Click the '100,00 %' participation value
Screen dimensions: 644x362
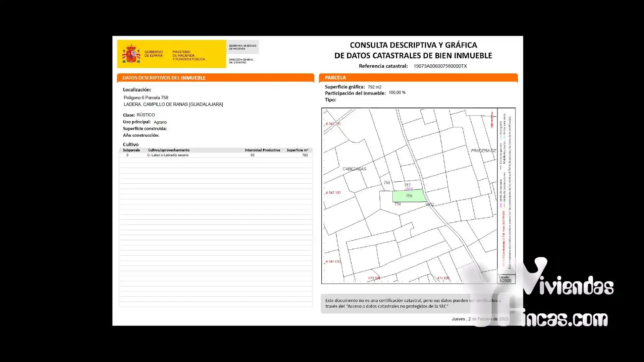click(397, 93)
